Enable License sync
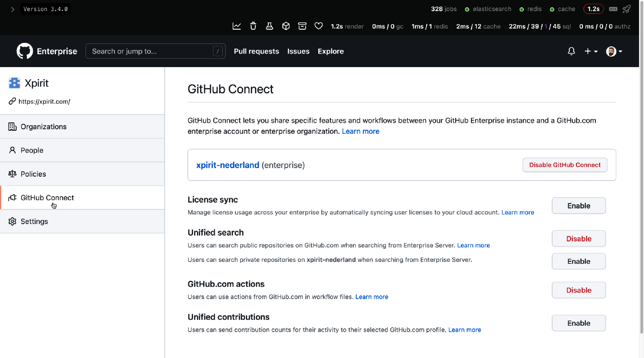The height and width of the screenshot is (358, 644). [579, 206]
